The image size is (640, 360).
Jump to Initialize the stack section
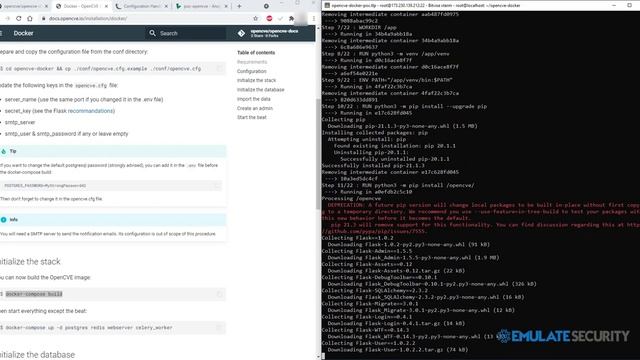256,80
